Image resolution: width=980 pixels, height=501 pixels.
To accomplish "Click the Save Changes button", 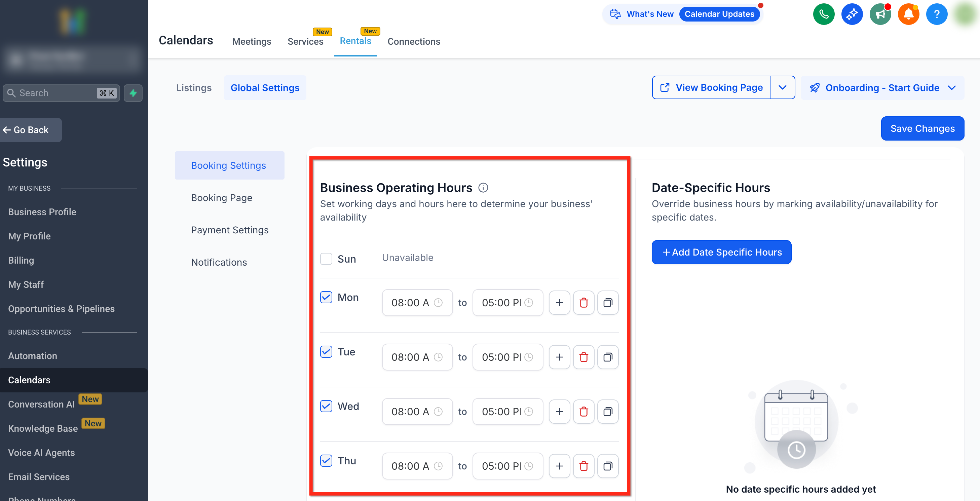I will [x=922, y=128].
